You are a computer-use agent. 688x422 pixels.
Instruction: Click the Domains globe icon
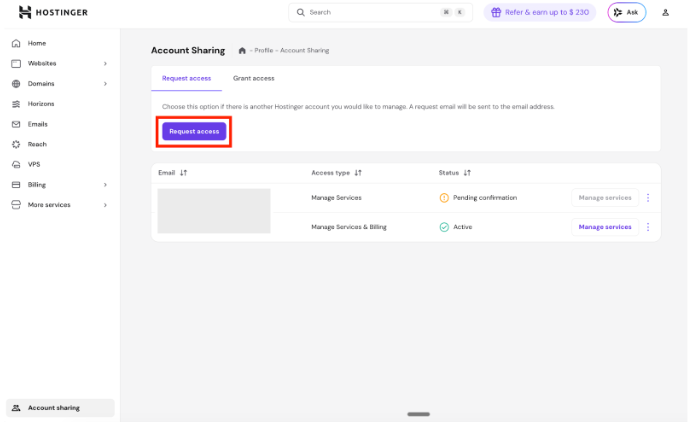tap(16, 84)
